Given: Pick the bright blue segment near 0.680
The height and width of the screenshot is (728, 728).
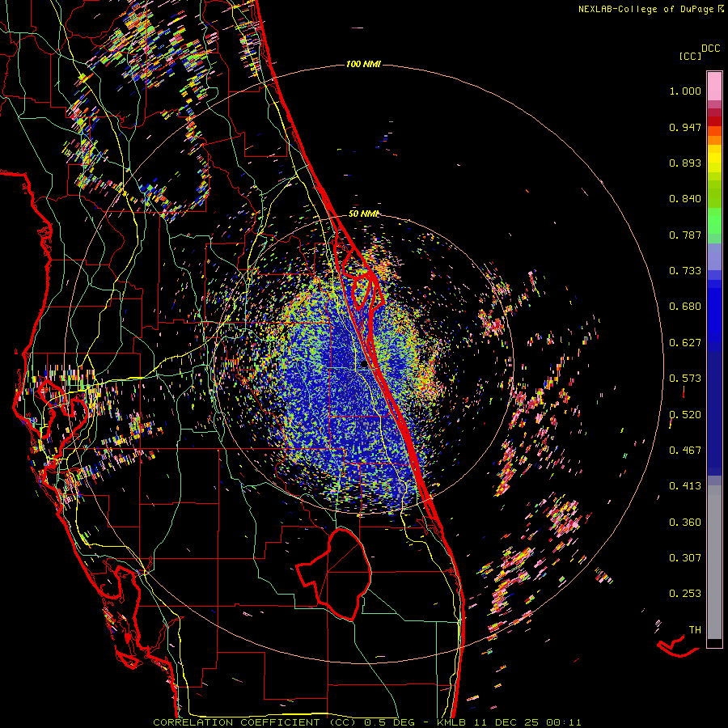Looking at the screenshot, I should coord(714,311).
